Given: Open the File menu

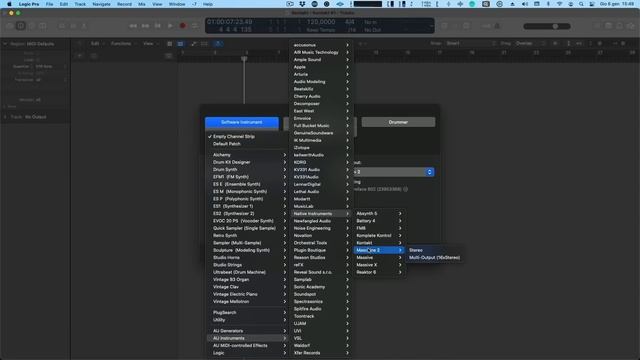Looking at the screenshot, I should click(x=49, y=4).
